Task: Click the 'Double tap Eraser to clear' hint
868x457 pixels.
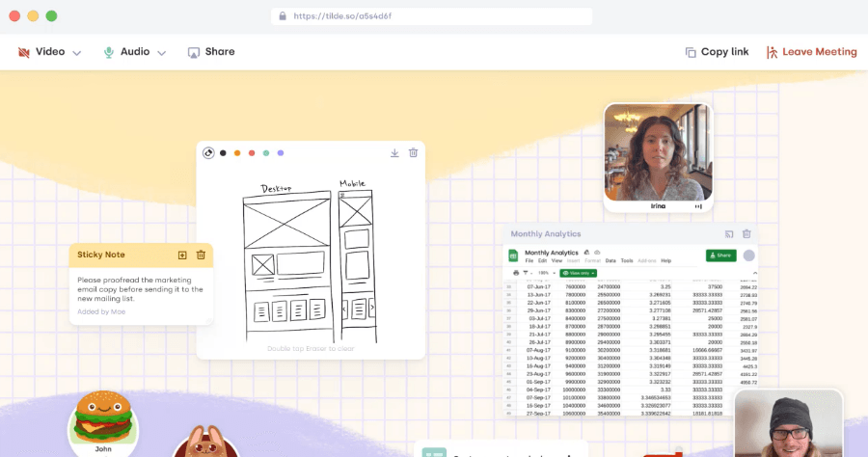Action: (x=311, y=349)
